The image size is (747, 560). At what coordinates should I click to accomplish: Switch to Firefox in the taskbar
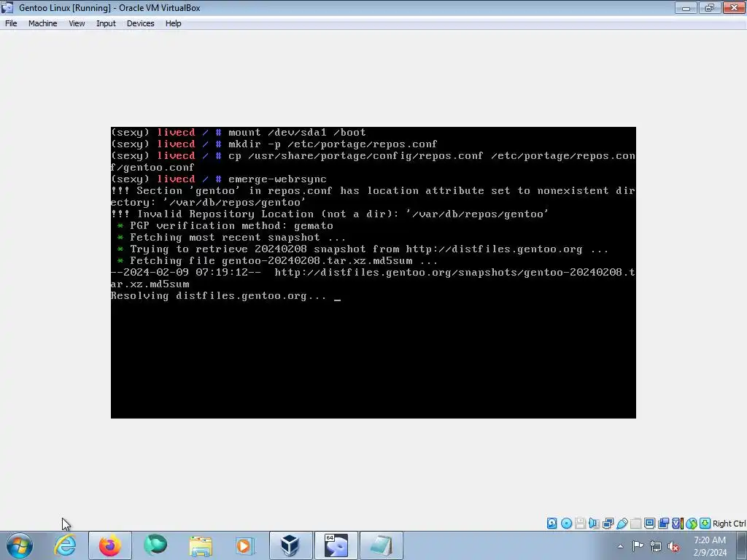coord(110,545)
